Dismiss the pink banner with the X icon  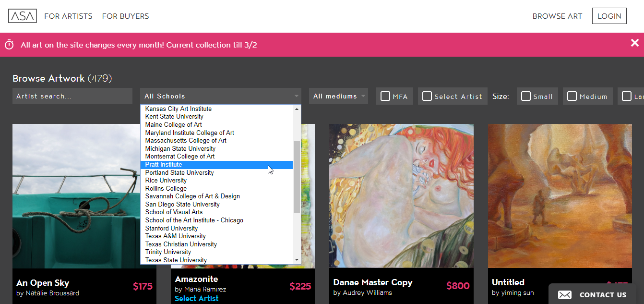(635, 43)
